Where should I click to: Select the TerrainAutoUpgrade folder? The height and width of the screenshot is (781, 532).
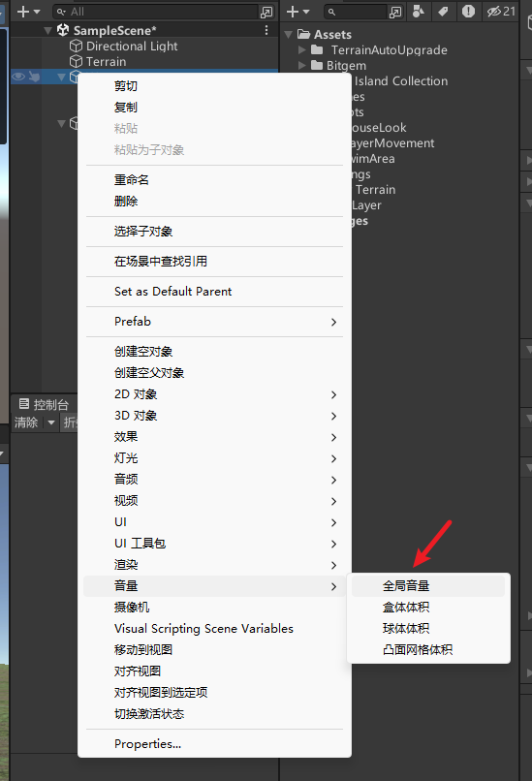coord(389,49)
